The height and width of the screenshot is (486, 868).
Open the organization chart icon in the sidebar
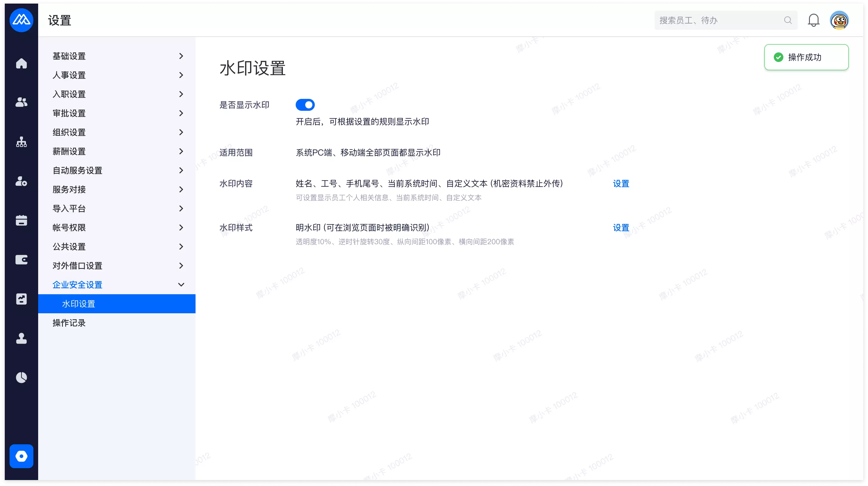click(21, 142)
